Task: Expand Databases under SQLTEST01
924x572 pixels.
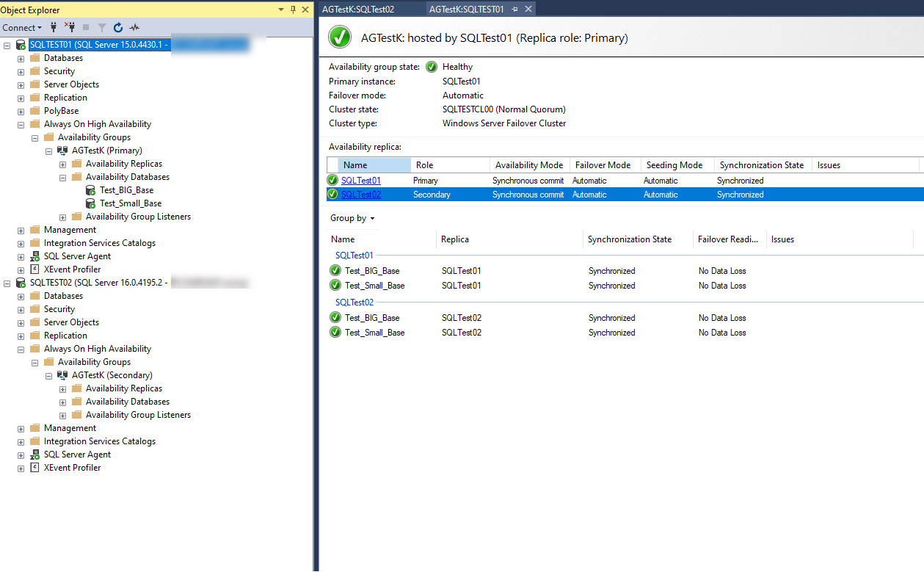Action: [21, 58]
